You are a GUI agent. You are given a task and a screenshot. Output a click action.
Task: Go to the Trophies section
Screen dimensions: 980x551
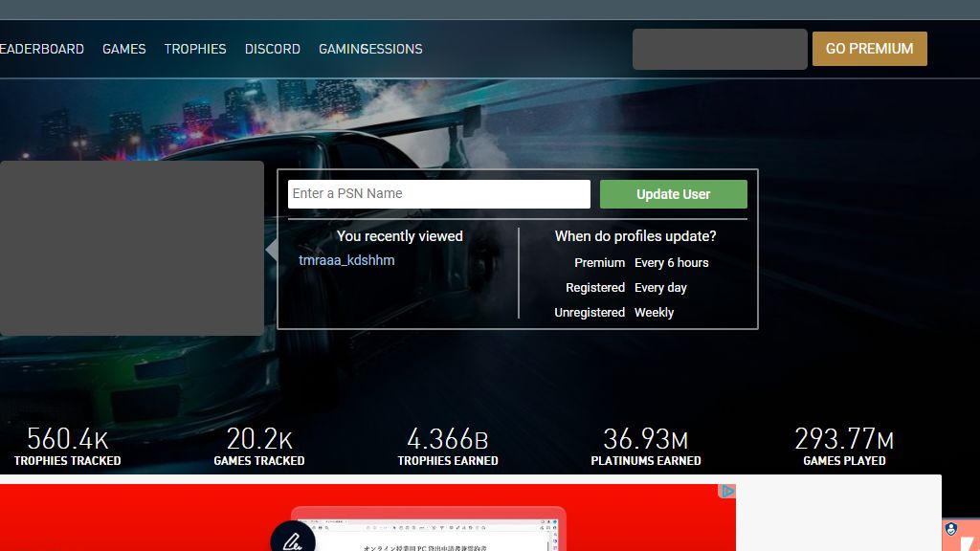(195, 49)
